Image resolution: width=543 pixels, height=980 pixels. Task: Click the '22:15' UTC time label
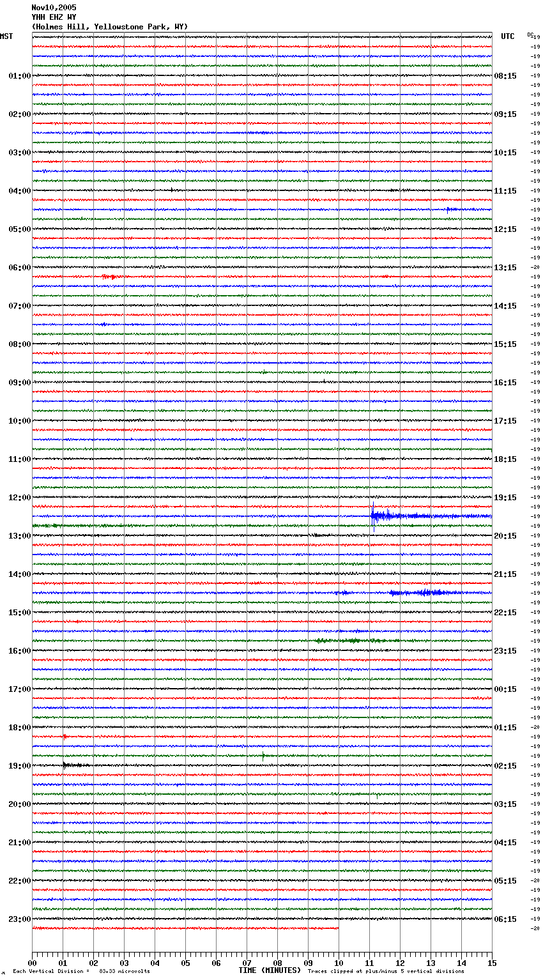[505, 613]
